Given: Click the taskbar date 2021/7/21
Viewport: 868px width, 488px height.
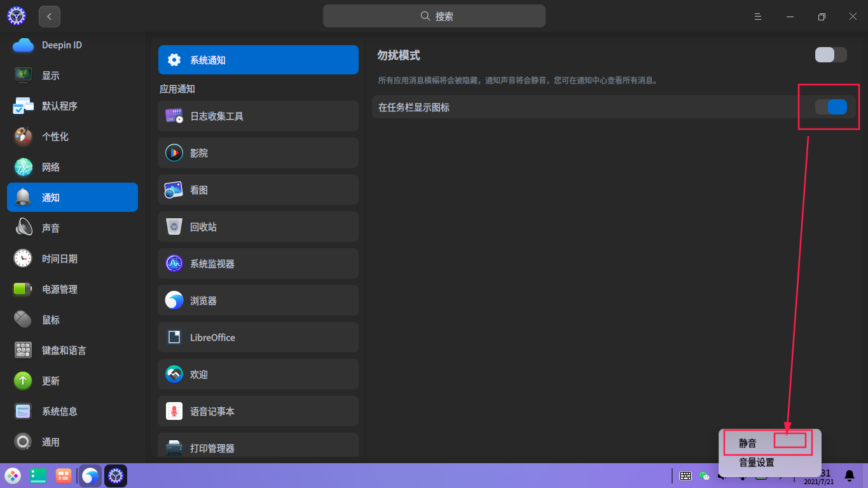Looking at the screenshot, I should pyautogui.click(x=818, y=482).
